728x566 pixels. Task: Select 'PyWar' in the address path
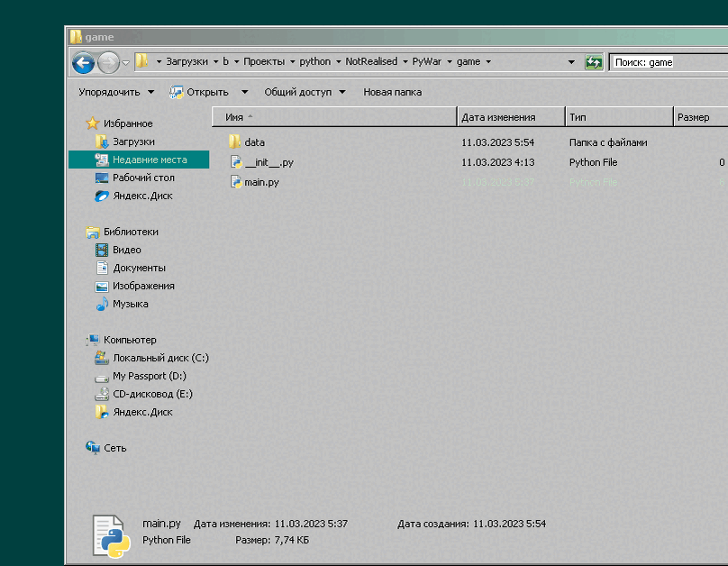tap(426, 61)
